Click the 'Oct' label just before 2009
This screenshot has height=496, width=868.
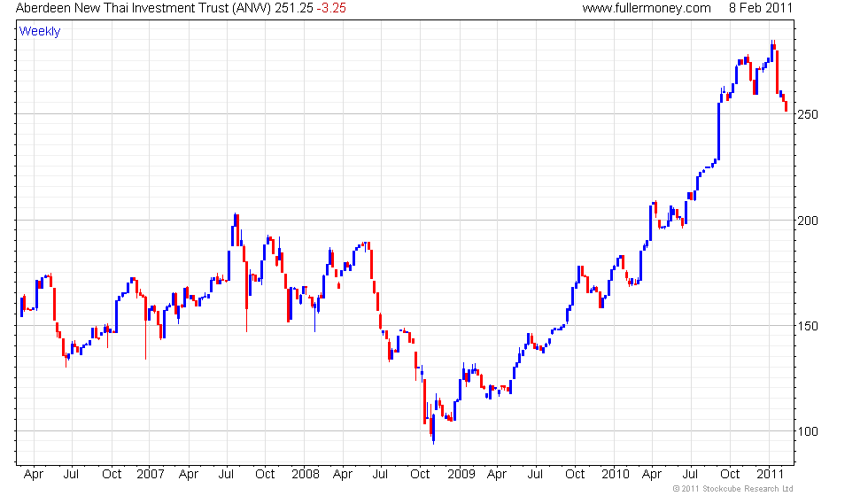click(420, 475)
